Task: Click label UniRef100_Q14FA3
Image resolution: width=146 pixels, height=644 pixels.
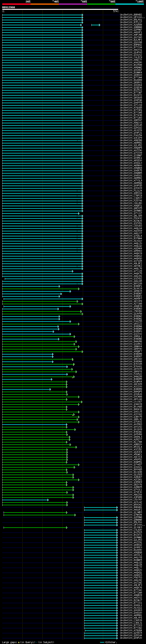Action: click(131, 53)
